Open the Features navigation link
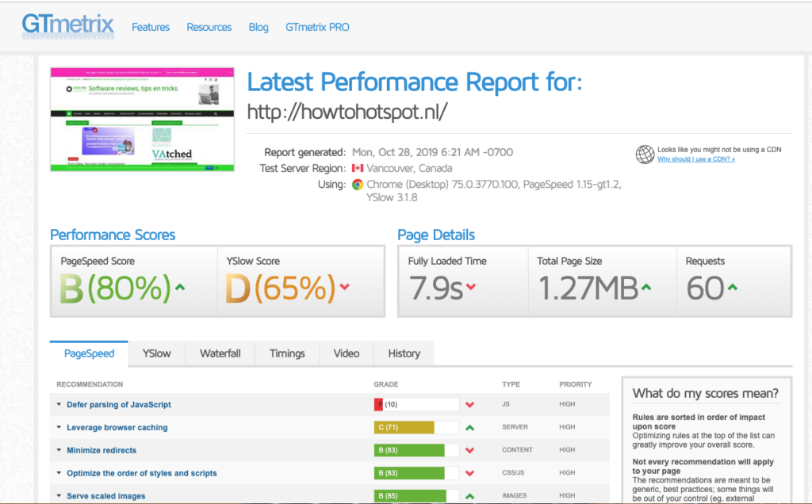The image size is (812, 504). (x=151, y=27)
